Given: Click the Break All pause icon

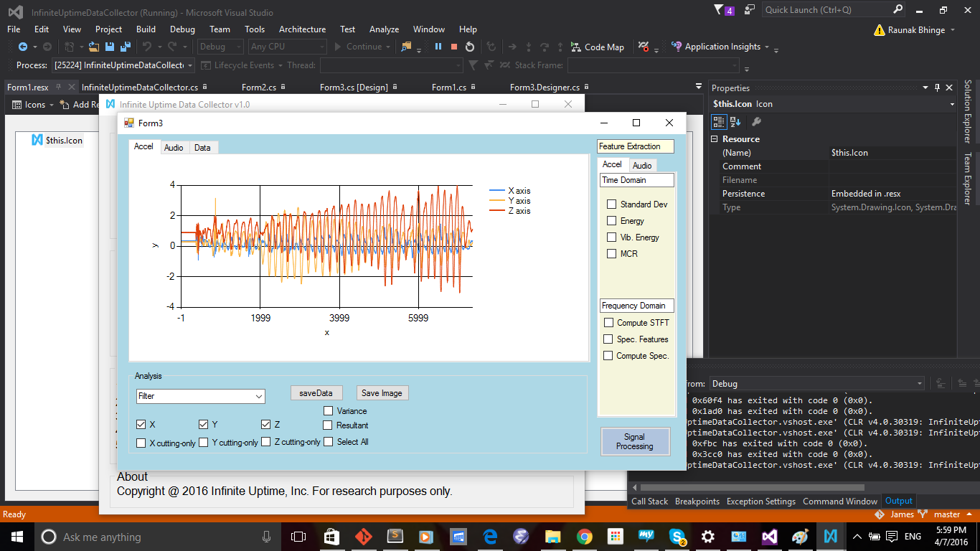Looking at the screenshot, I should [438, 47].
